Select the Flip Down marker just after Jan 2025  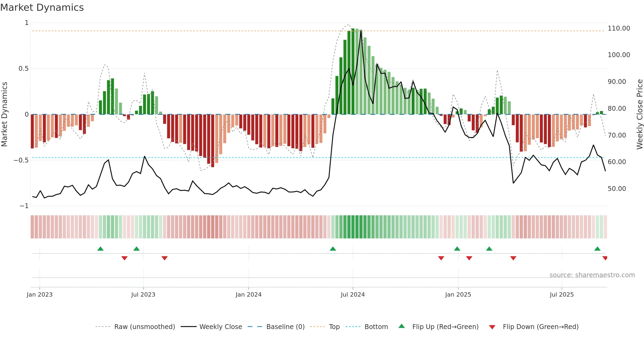coord(469,258)
